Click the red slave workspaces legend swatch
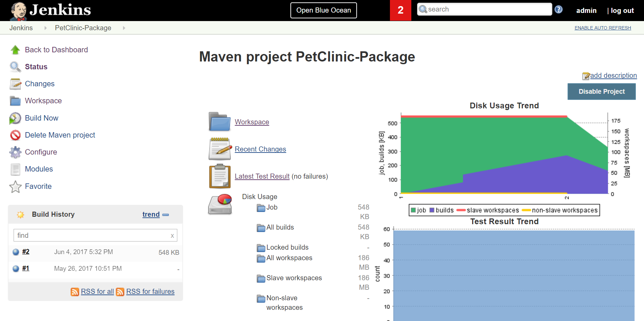 (x=461, y=210)
